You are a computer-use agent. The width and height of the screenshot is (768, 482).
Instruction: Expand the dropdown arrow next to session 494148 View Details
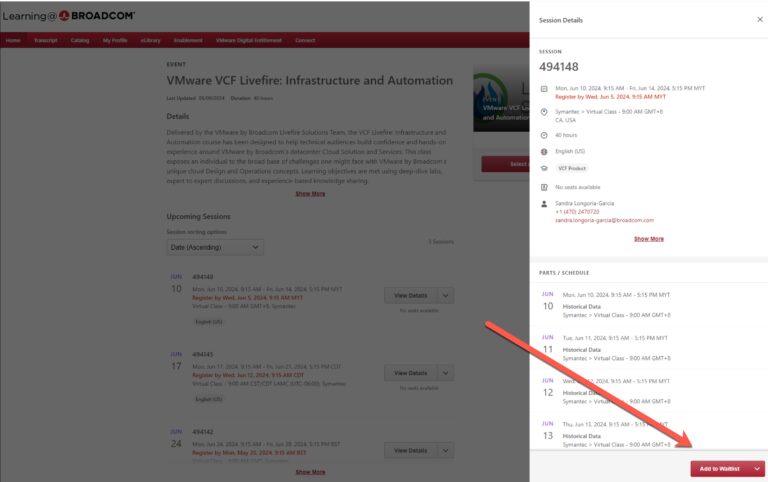(x=445, y=295)
